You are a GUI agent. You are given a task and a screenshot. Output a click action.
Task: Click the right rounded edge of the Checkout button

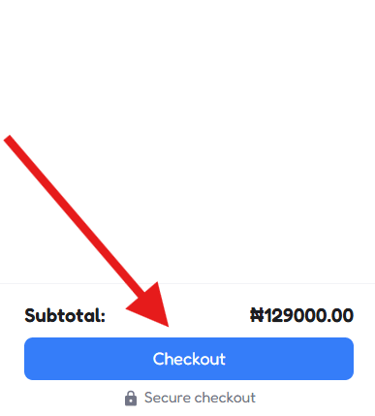coord(348,359)
